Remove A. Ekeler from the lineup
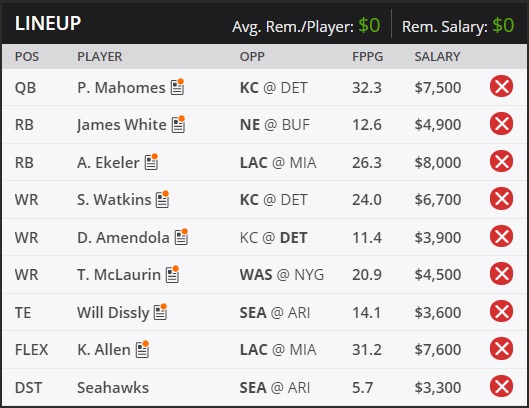The width and height of the screenshot is (529, 408). click(x=501, y=161)
